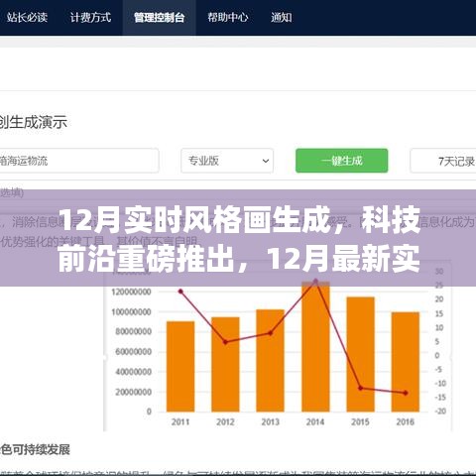The width and height of the screenshot is (476, 476).
Task: Click the 2011 orange bar in chart
Action: pyautogui.click(x=180, y=366)
